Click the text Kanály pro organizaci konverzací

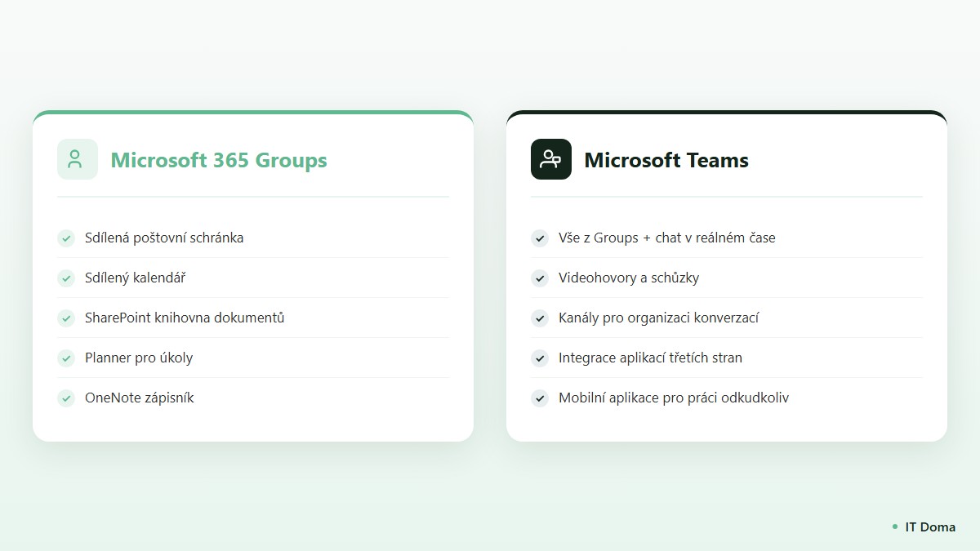tap(659, 318)
